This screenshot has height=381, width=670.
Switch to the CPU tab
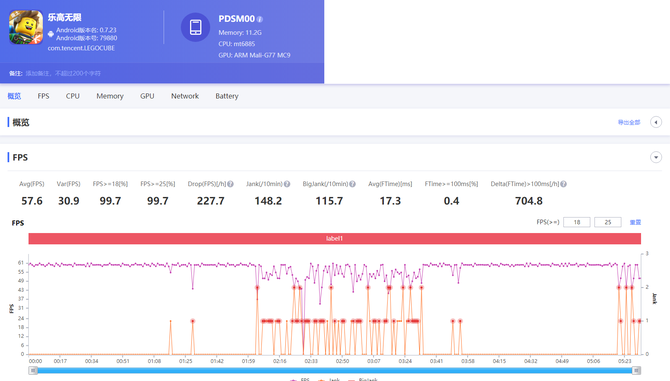73,96
